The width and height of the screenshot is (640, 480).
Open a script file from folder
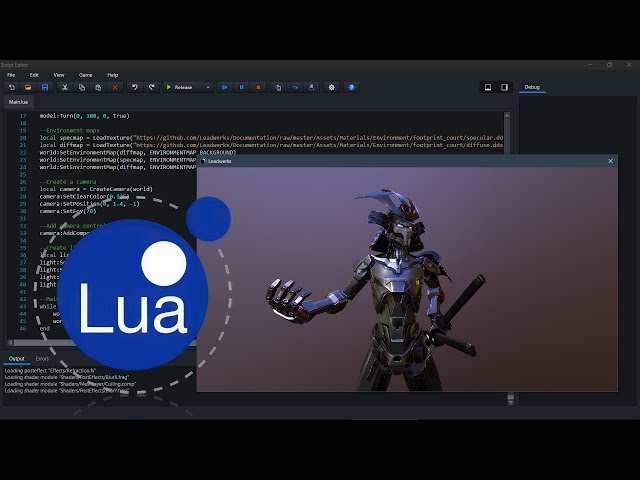pyautogui.click(x=28, y=87)
